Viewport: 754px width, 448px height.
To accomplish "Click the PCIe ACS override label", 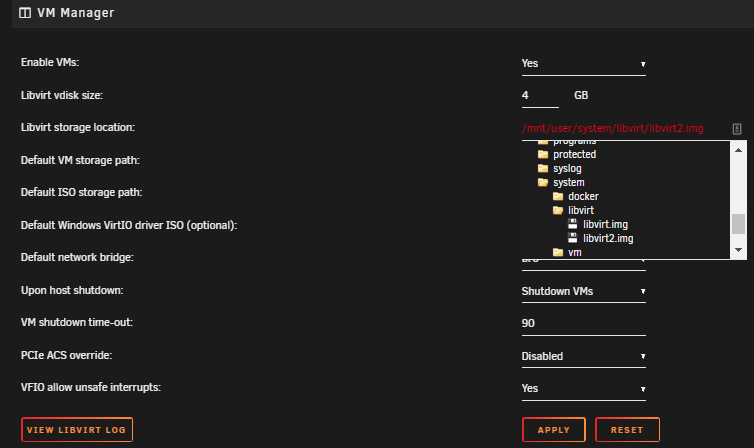I will pos(66,356).
